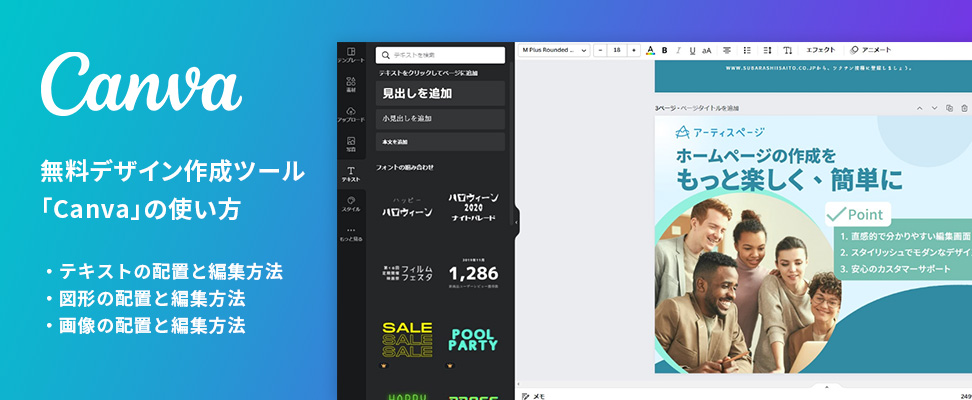972x400 pixels.
Task: Select the もっと楽しく、簡単に headline text
Action: point(789,180)
